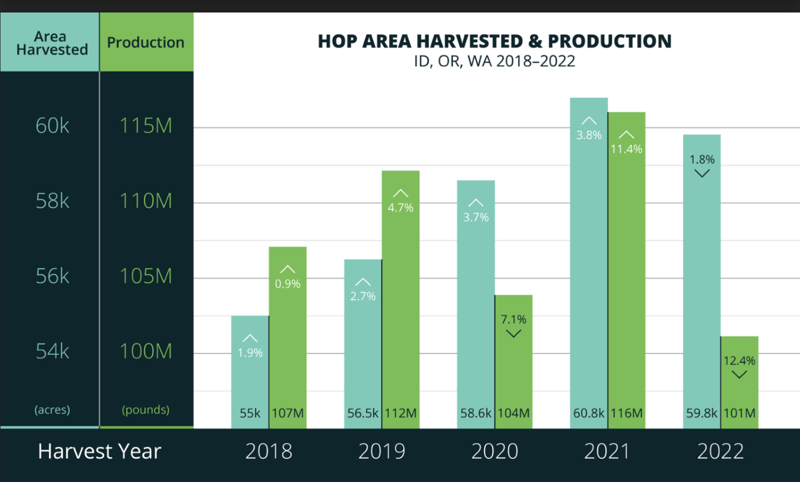Select the 2019 label on the year axis
The height and width of the screenshot is (482, 800).
[x=382, y=451]
